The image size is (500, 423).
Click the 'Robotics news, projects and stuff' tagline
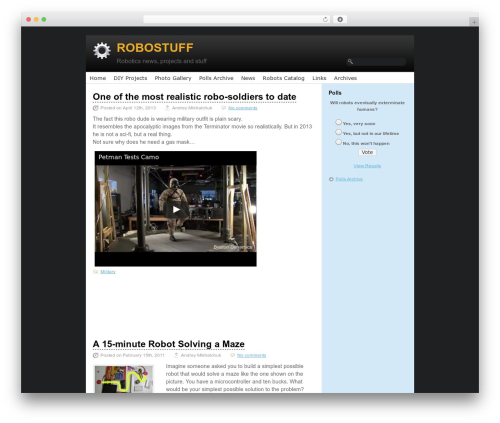[162, 61]
